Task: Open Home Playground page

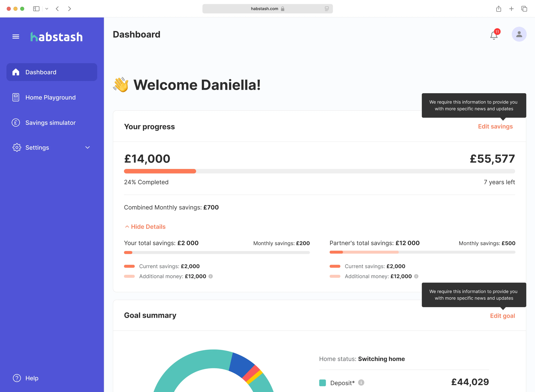Action: pyautogui.click(x=50, y=97)
